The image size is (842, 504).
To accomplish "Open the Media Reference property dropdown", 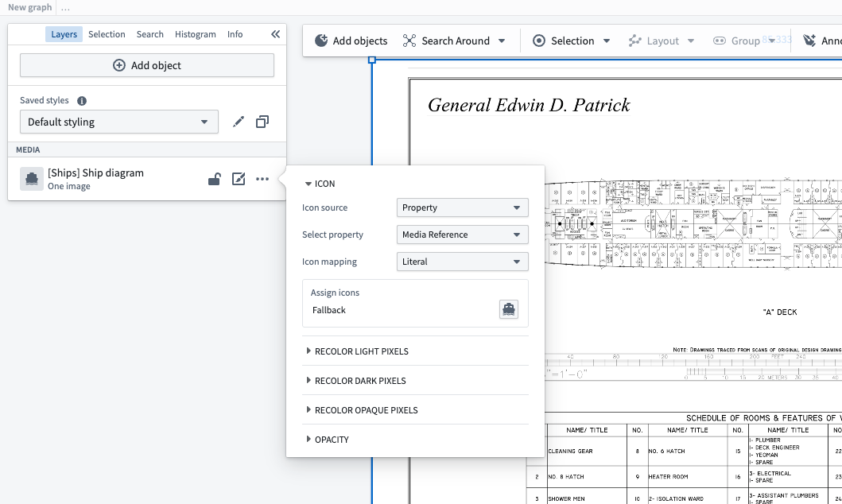I will click(463, 235).
